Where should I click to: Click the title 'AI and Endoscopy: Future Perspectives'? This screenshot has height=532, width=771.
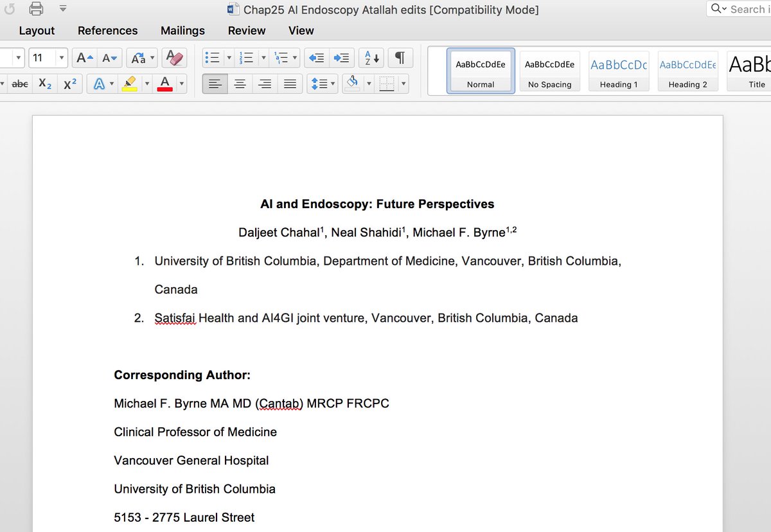377,204
